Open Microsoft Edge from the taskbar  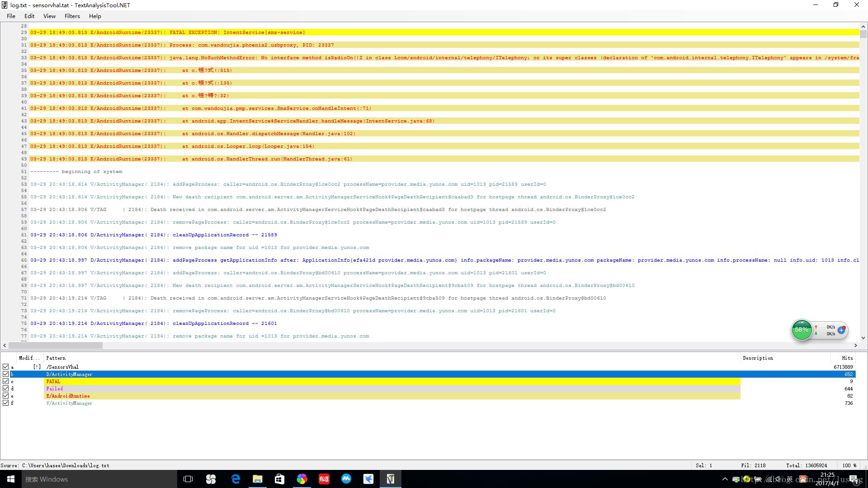click(x=236, y=479)
